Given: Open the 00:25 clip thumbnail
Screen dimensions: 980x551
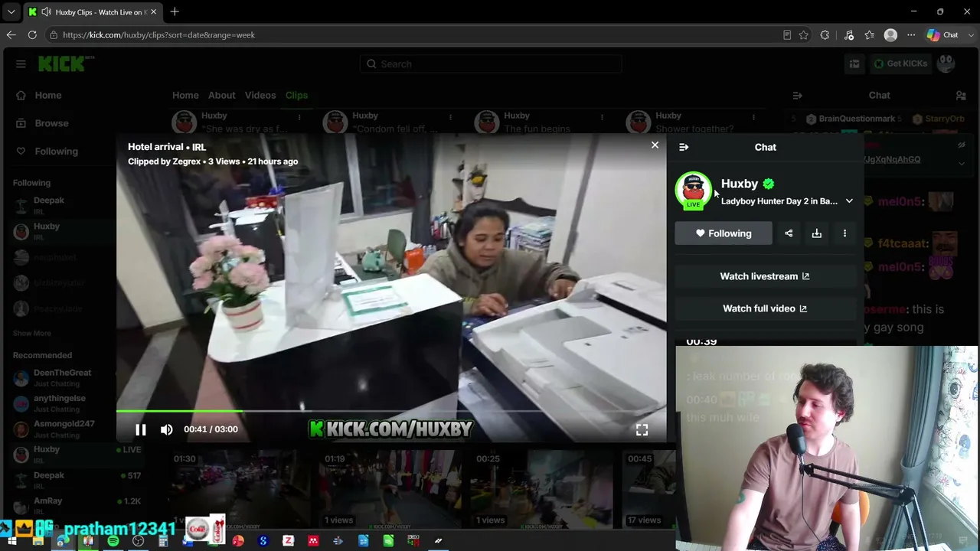Looking at the screenshot, I should [x=544, y=490].
